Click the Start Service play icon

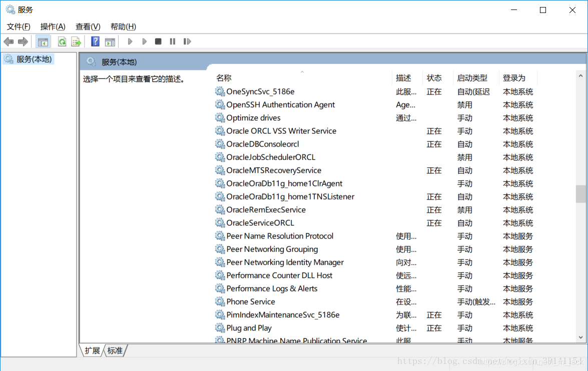coord(130,41)
